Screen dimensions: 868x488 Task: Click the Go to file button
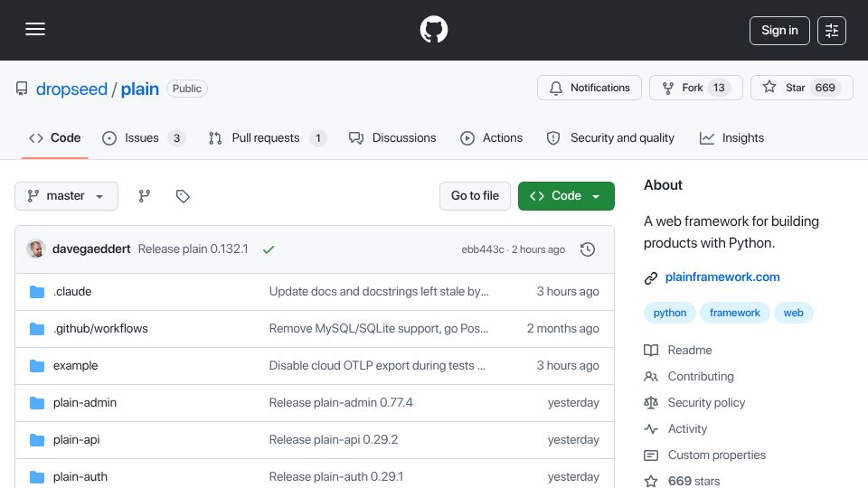[475, 196]
